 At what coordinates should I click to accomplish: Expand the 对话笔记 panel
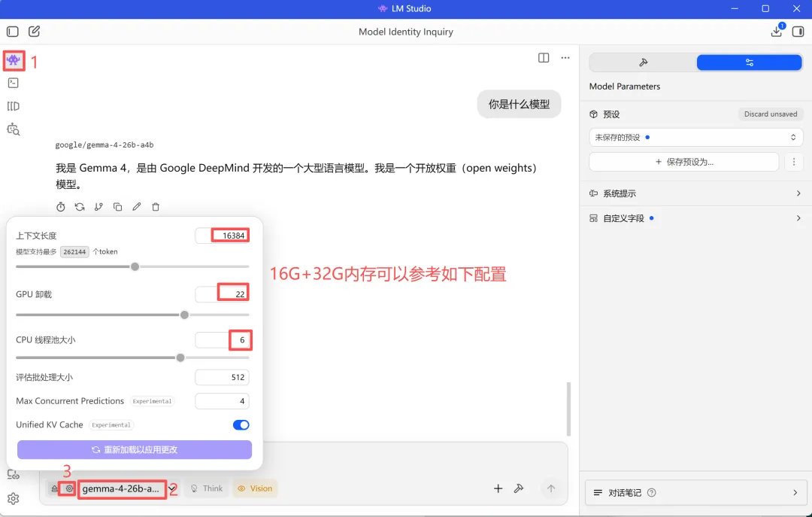(x=695, y=493)
